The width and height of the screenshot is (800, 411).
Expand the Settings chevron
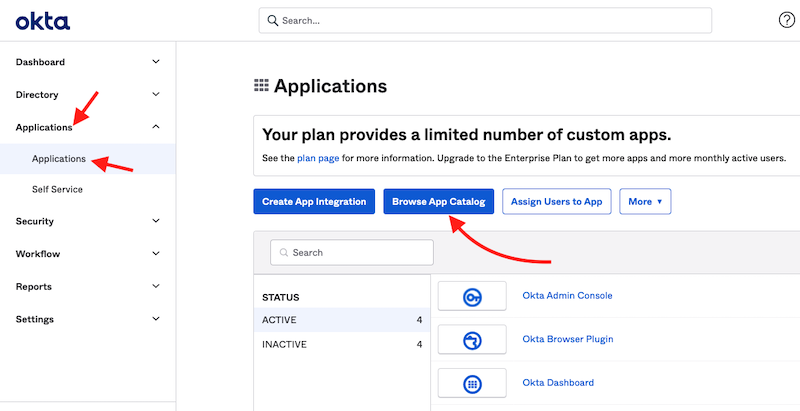click(156, 319)
